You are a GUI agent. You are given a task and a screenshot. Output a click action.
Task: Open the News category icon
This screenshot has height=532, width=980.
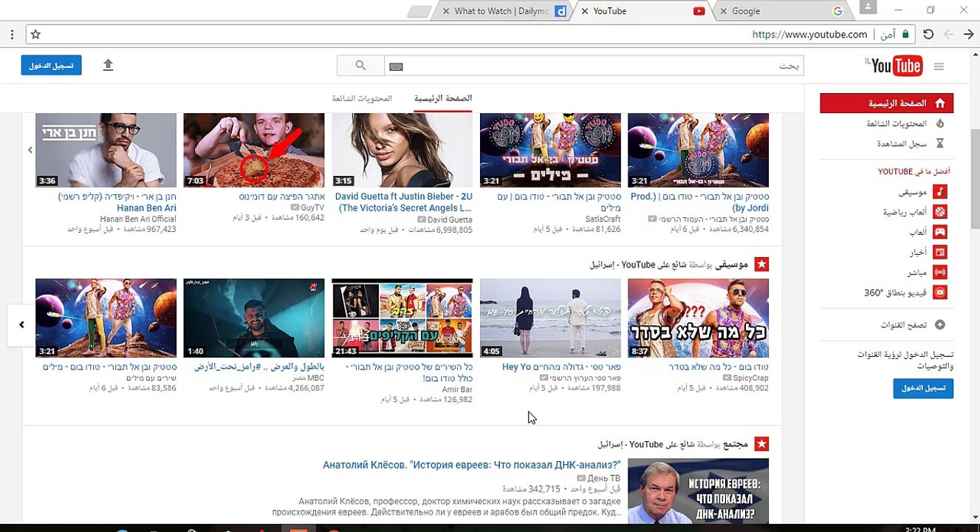coord(939,252)
